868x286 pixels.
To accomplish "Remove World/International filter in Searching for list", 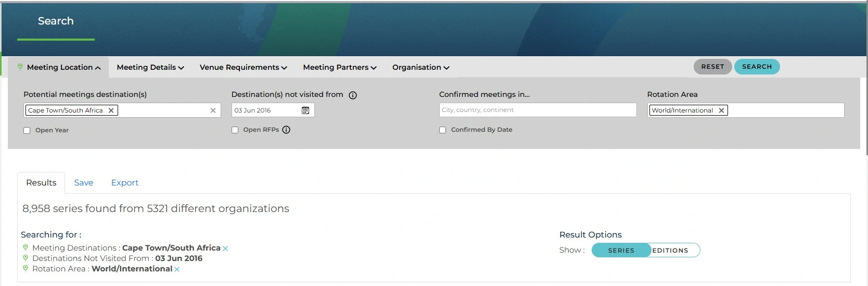I will (177, 269).
